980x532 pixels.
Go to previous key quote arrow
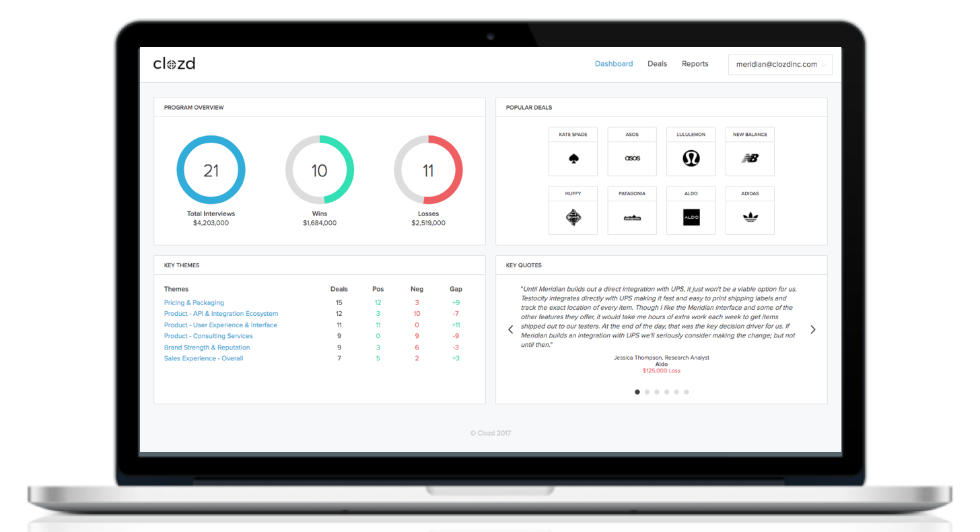(x=510, y=329)
